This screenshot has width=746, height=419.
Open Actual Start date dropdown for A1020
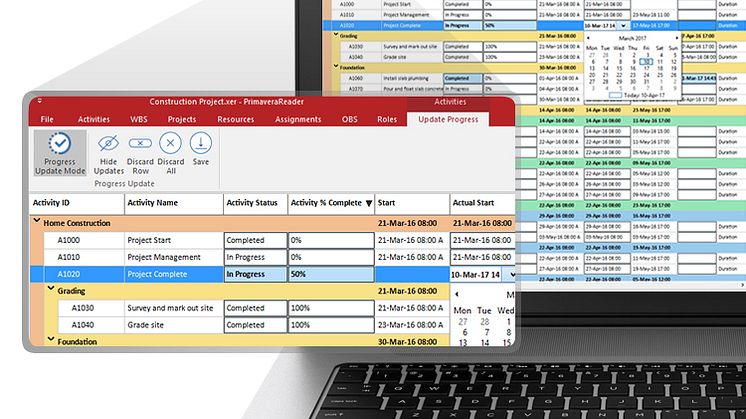tap(511, 274)
